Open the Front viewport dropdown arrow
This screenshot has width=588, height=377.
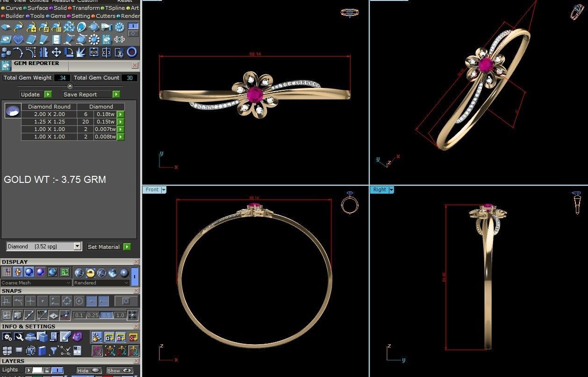pos(164,189)
